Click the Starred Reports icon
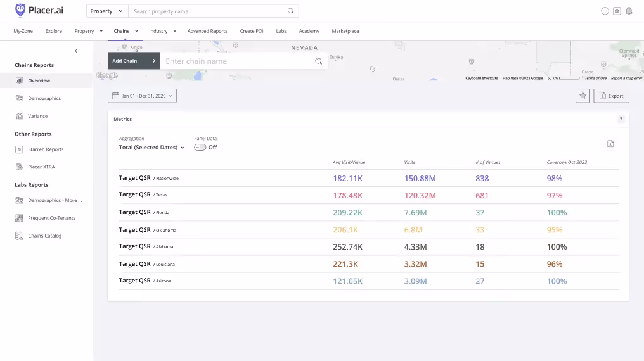Image resolution: width=644 pixels, height=361 pixels. pyautogui.click(x=19, y=149)
